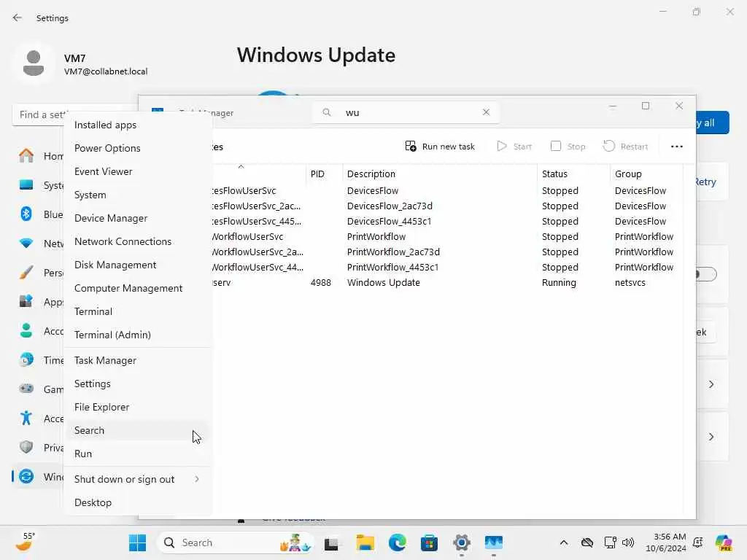Viewport: 747px width, 560px height.
Task: Choose Search in the context menu
Action: 137,430
